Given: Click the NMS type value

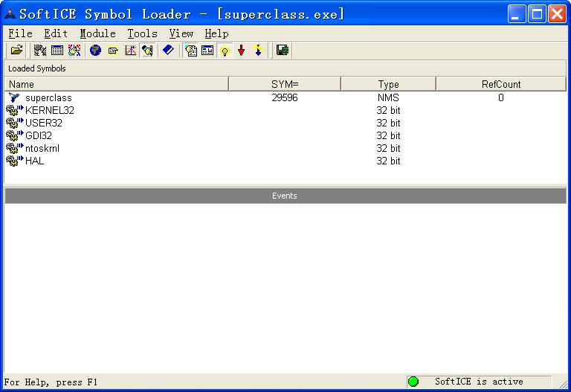Looking at the screenshot, I should click(388, 97).
